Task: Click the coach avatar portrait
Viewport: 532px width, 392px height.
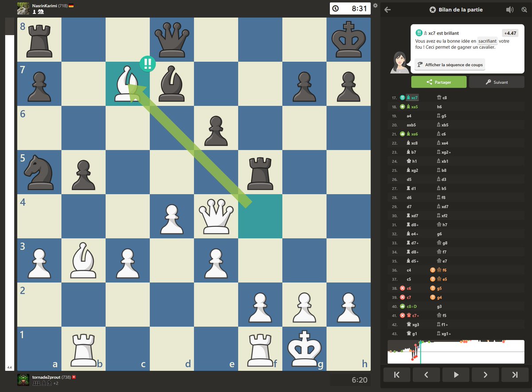Action: click(399, 62)
